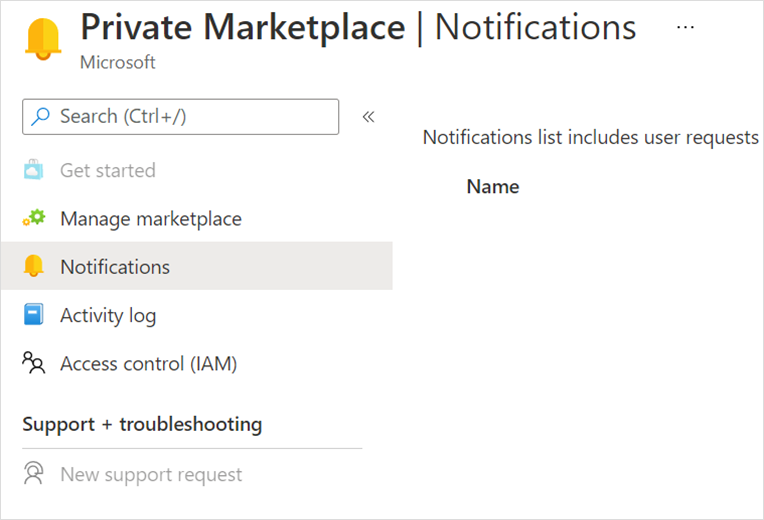Click the Get started shopping bag icon
The height and width of the screenshot is (520, 764).
[34, 170]
